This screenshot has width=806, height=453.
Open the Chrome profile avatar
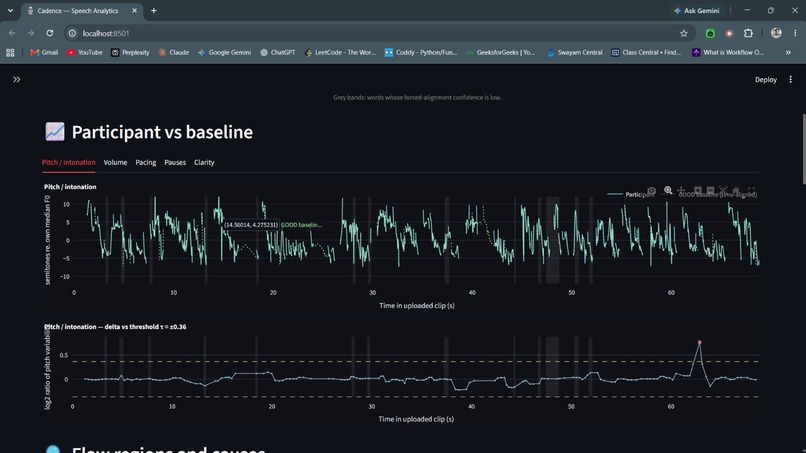coord(776,33)
